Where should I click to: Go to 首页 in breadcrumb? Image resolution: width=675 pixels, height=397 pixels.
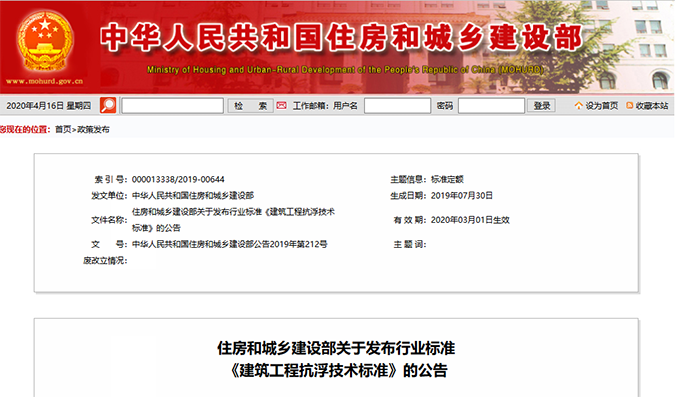[x=63, y=130]
